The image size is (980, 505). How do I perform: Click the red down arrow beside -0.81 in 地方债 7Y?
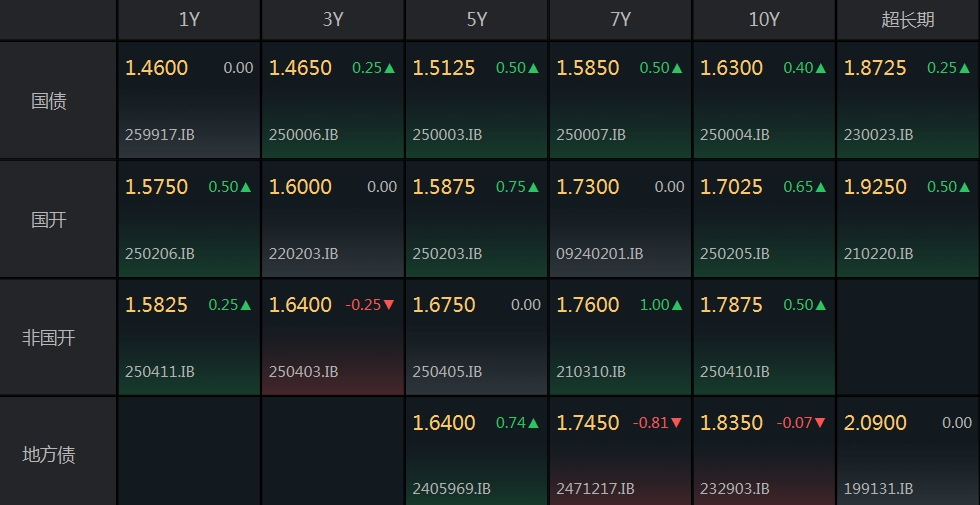pyautogui.click(x=677, y=423)
